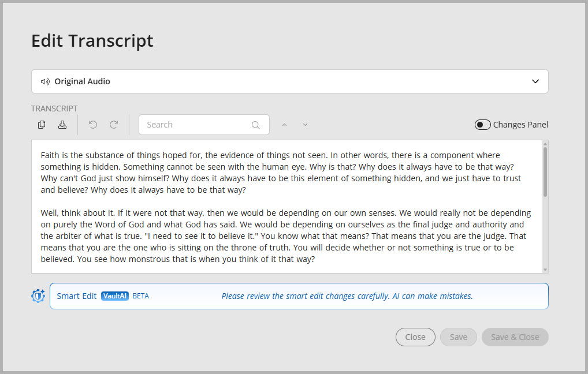Copy the transcript text
The height and width of the screenshot is (374, 588).
pyautogui.click(x=41, y=124)
